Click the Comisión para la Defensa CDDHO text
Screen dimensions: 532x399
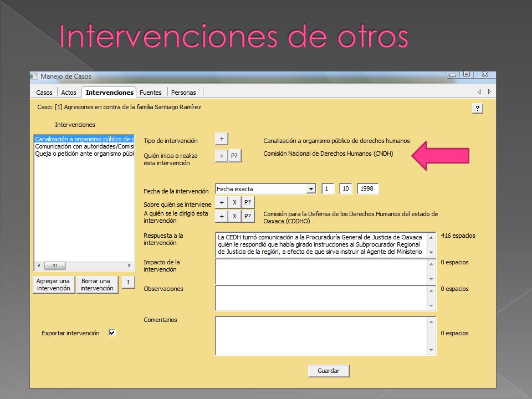tap(350, 217)
